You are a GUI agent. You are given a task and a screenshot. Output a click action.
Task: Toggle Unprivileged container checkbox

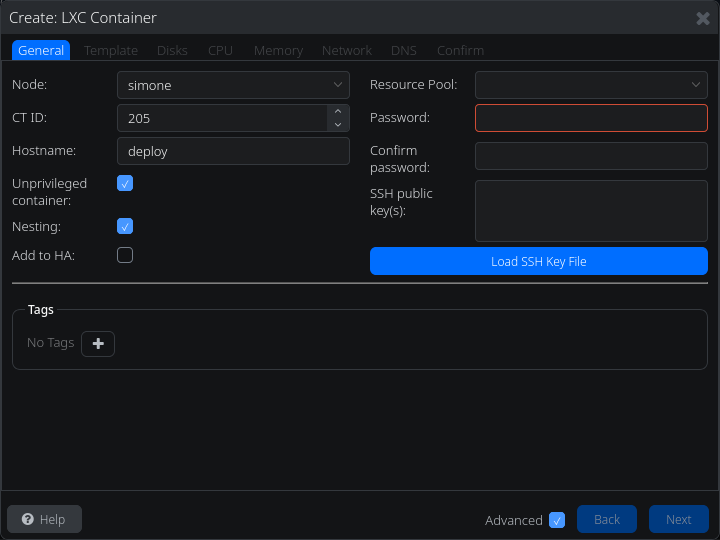tap(125, 183)
